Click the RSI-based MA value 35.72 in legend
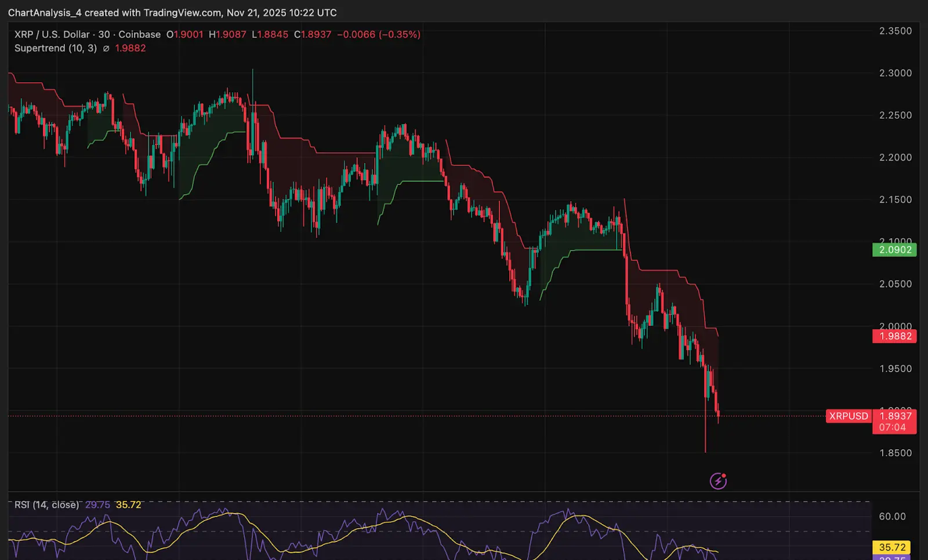This screenshot has width=928, height=560. pos(128,505)
